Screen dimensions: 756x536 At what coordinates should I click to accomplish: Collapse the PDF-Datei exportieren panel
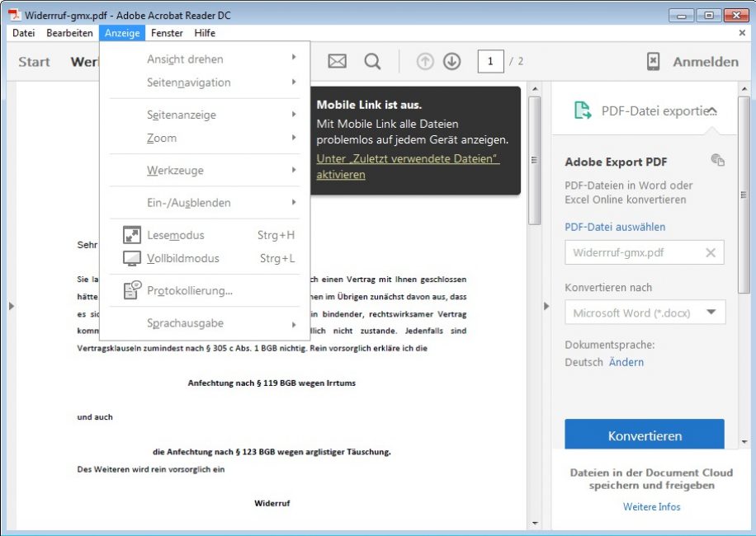click(x=712, y=110)
